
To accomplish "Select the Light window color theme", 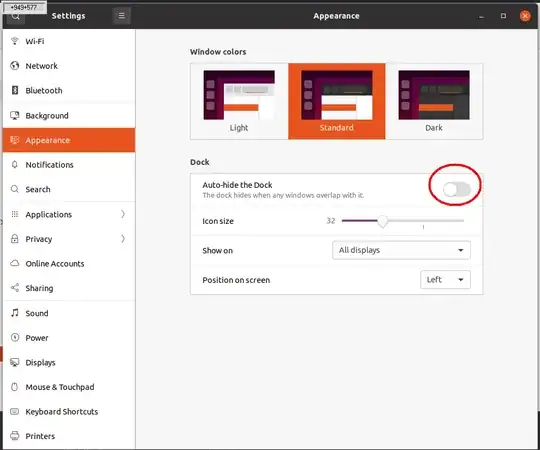I will pos(239,101).
